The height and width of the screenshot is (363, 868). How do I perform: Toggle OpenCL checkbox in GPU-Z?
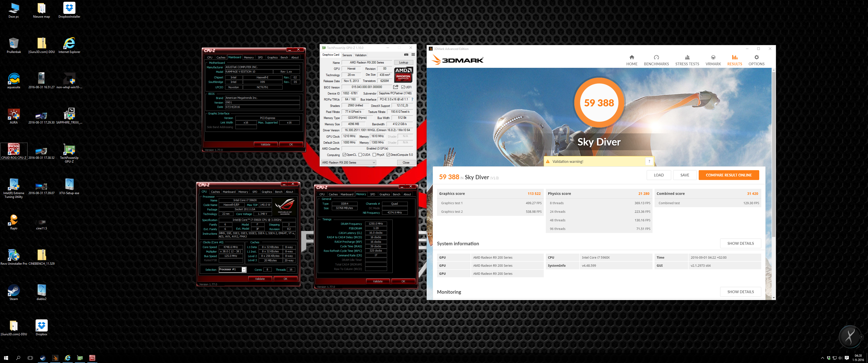click(344, 155)
